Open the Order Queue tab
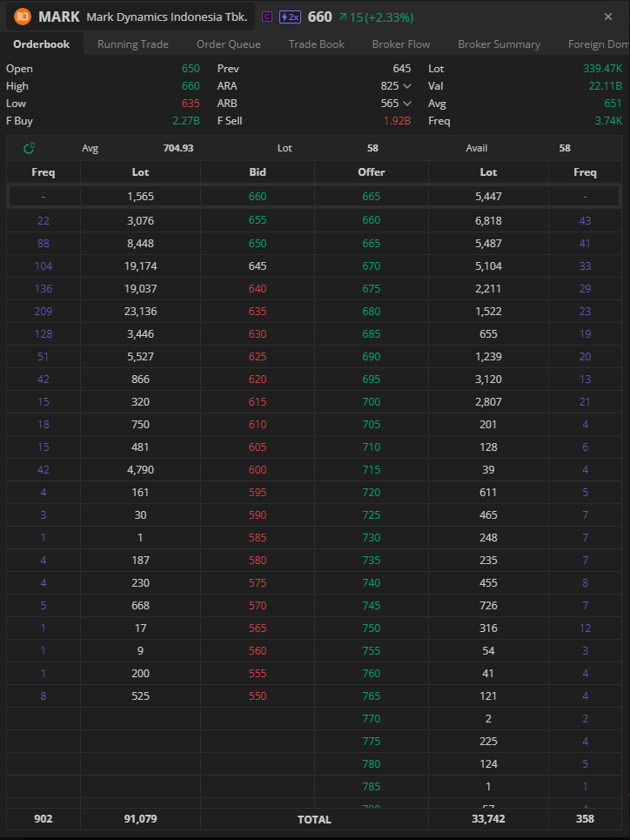 (229, 44)
